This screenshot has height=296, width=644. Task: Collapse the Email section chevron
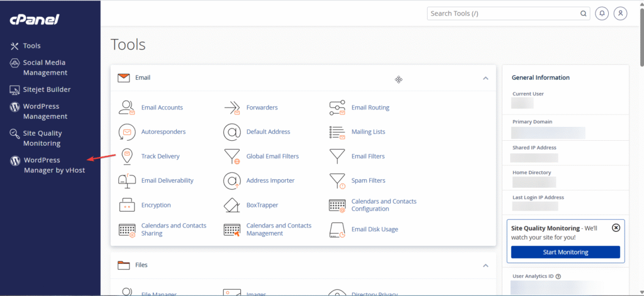coord(486,78)
